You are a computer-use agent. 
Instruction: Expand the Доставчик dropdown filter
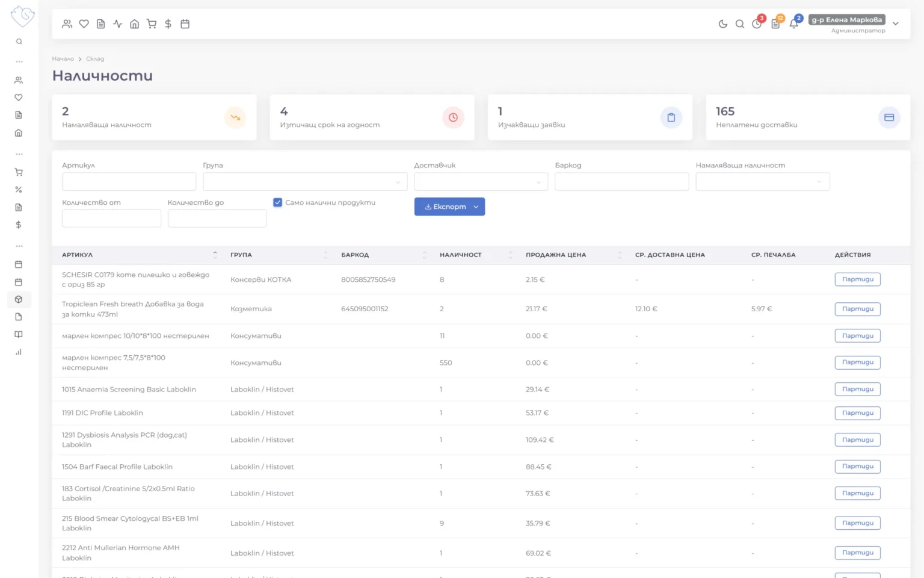481,182
